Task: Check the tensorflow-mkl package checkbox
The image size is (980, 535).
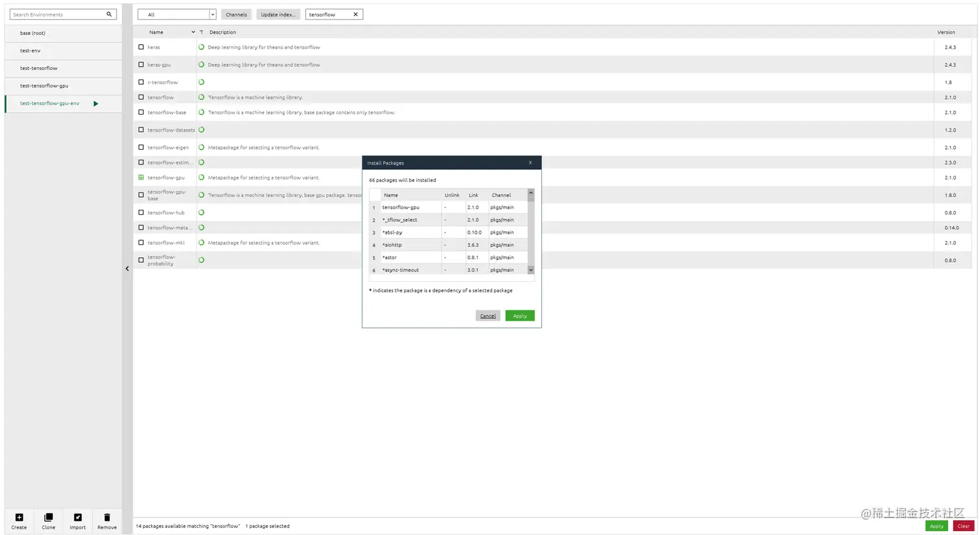Action: pos(141,242)
